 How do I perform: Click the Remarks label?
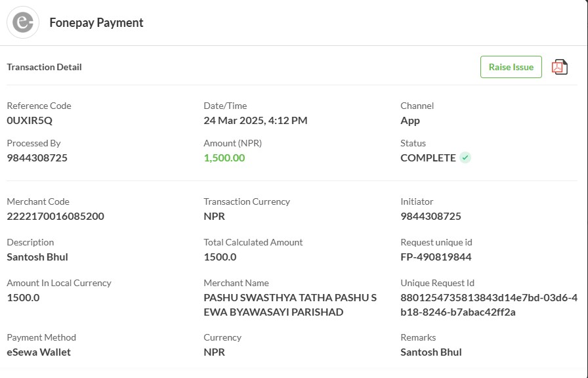[x=418, y=337]
